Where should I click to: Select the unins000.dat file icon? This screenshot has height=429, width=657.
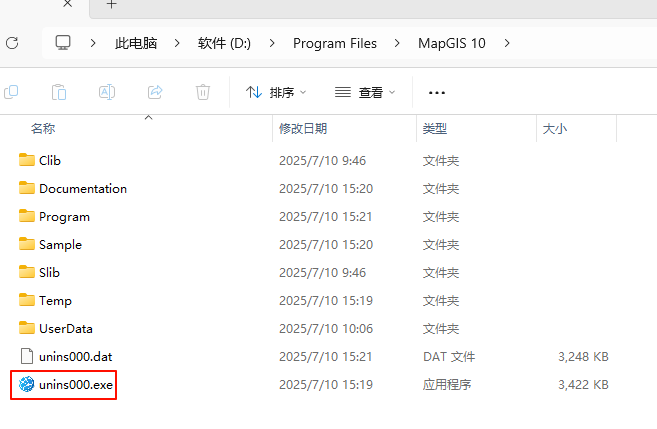pos(27,356)
